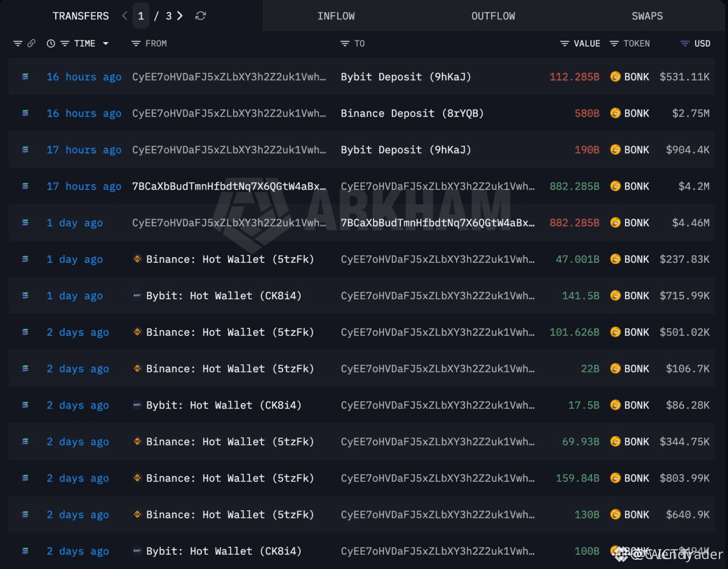The image size is (728, 569).
Task: Go to the next page of transfers
Action: tap(180, 16)
